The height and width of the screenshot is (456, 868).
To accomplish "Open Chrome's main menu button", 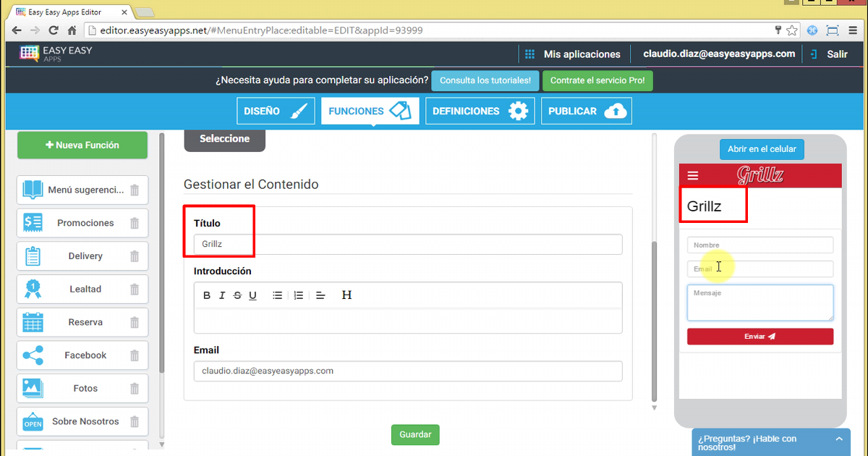I will coord(854,30).
